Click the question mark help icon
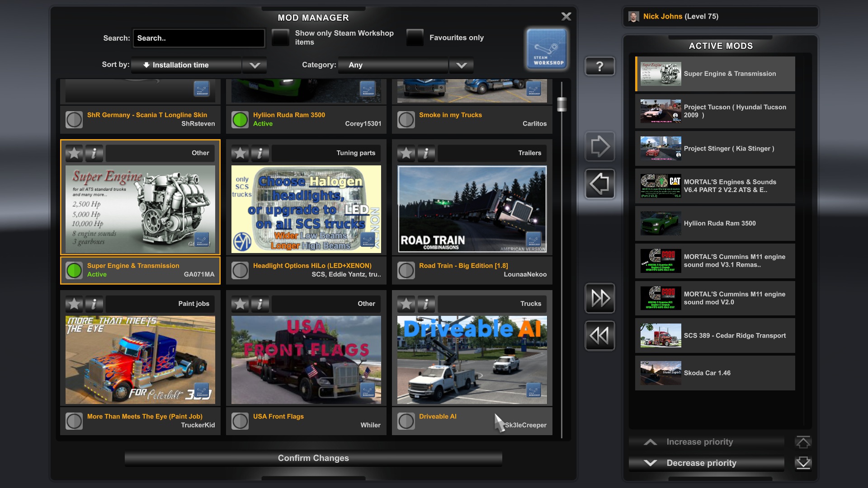Image resolution: width=868 pixels, height=488 pixels. [599, 66]
